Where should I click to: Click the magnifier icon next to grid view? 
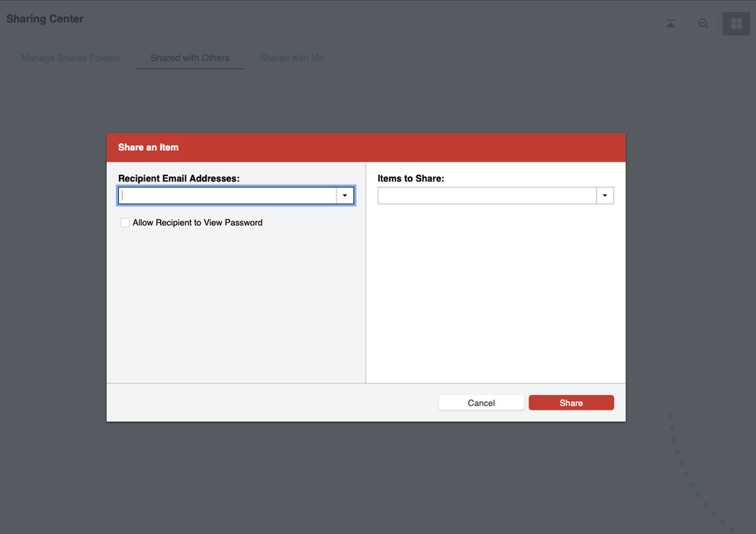(703, 23)
